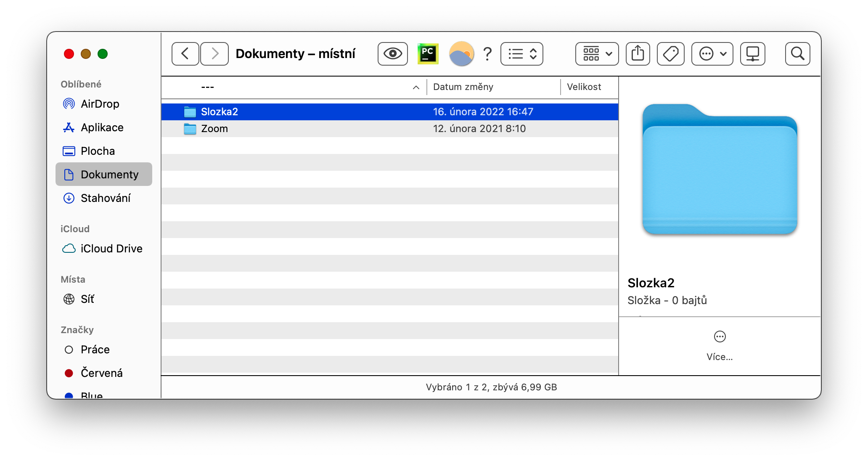The image size is (868, 461).
Task: Click the Značky sidebar section header
Action: click(x=77, y=330)
